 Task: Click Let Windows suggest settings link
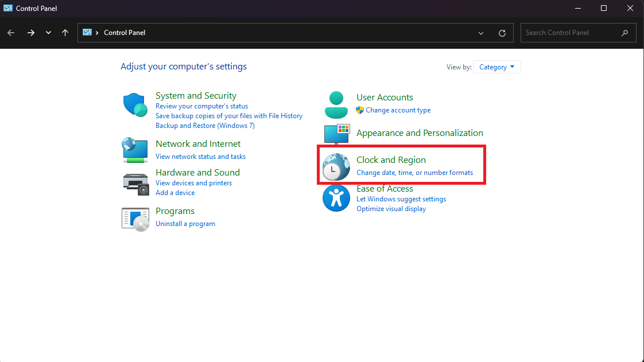[401, 199]
